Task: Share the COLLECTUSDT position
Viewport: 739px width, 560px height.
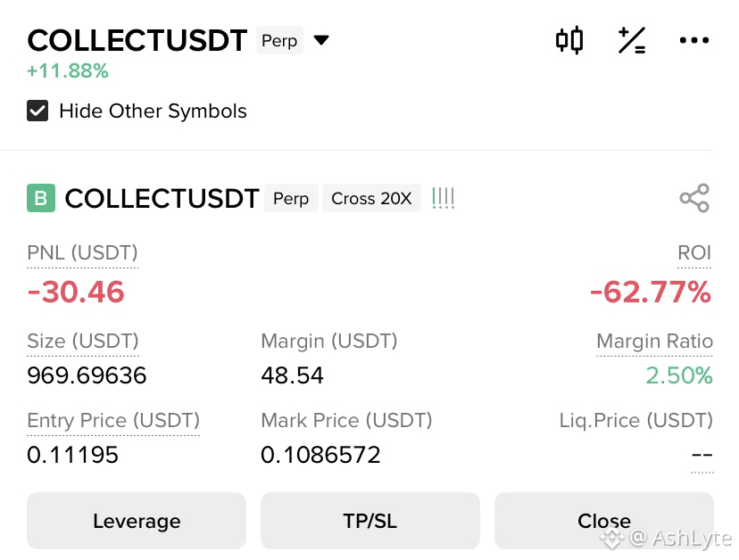Action: pos(694,198)
